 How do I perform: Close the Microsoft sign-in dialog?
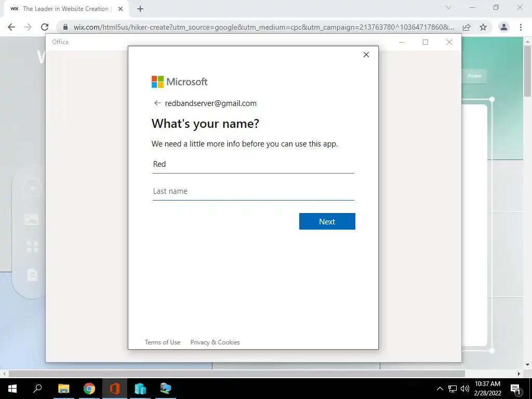click(x=366, y=55)
